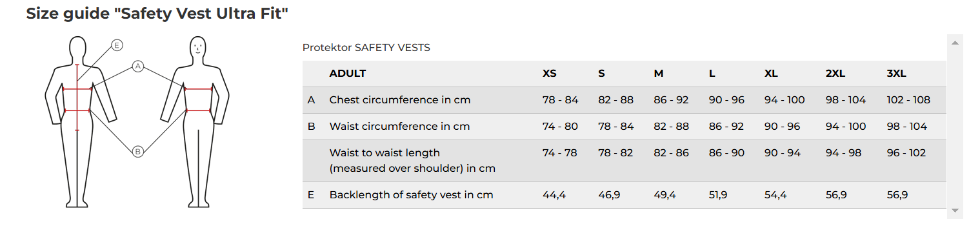The image size is (980, 239).
Task: Click the Protektor SAFETY VESTS caption
Action: (x=366, y=47)
